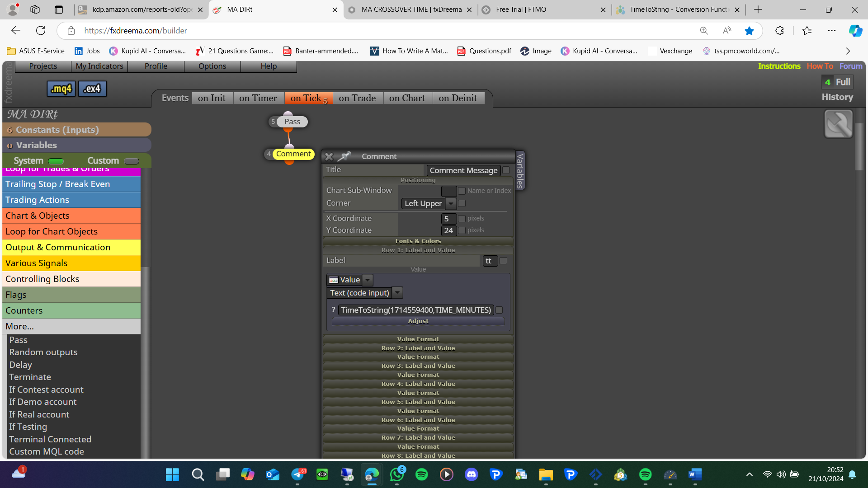Screen dimensions: 868x488
Task: Close the Comment properties panel
Action: tap(329, 156)
